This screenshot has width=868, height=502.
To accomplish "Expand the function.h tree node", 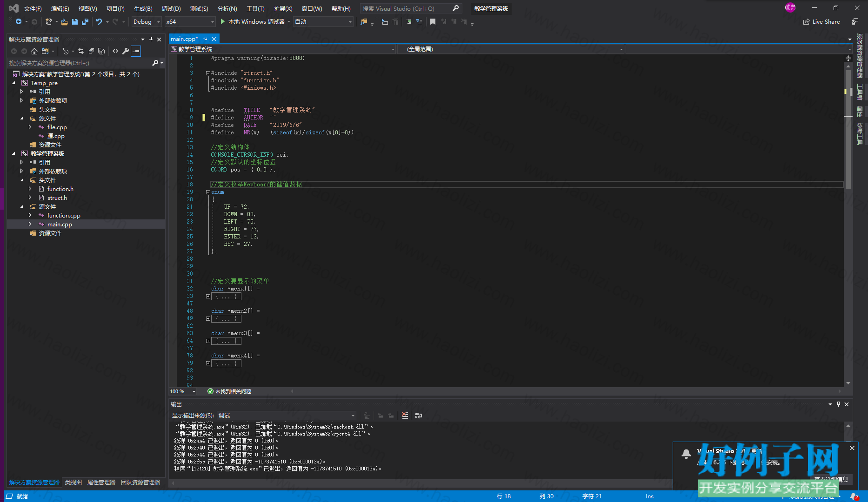I will point(30,189).
